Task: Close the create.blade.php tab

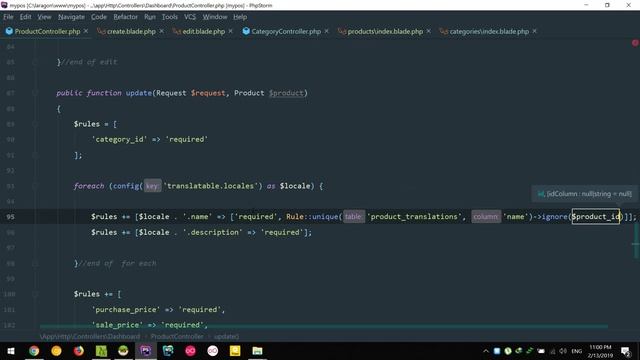Action: (x=161, y=31)
